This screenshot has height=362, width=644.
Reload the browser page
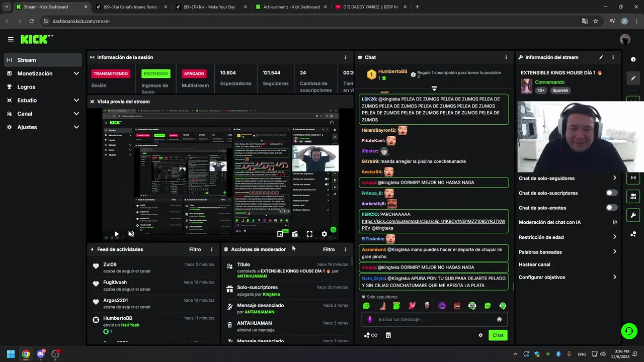click(31, 21)
